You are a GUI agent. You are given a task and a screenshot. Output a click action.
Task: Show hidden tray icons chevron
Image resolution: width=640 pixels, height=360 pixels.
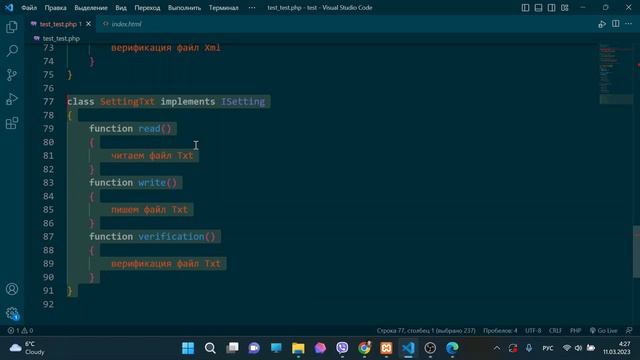(497, 348)
